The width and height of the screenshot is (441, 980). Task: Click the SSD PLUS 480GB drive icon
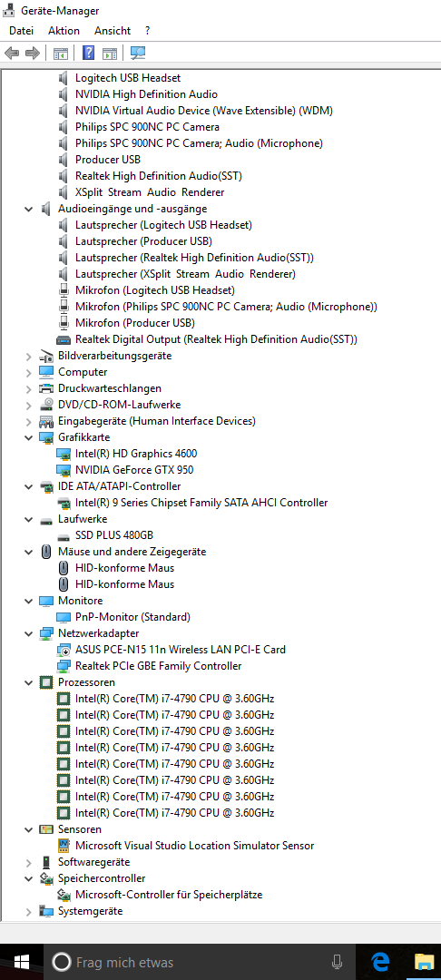click(x=64, y=535)
